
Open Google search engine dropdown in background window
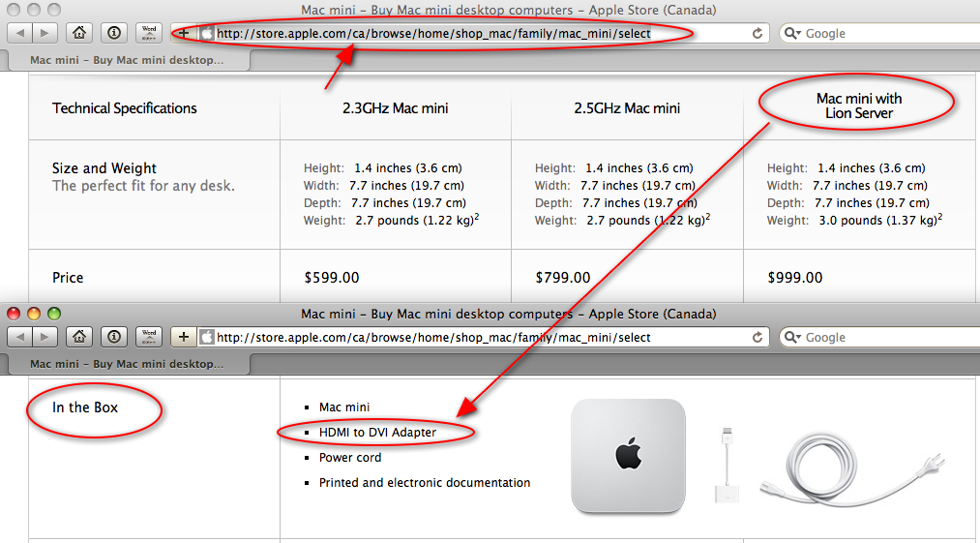click(792, 33)
